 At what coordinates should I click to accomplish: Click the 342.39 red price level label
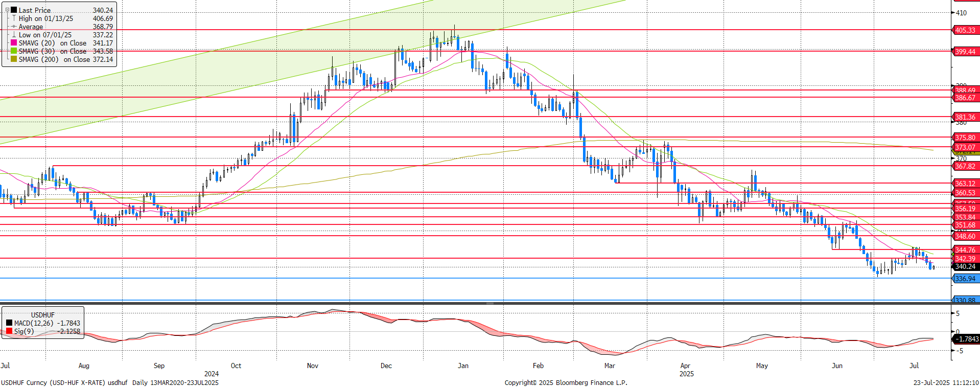pos(966,259)
